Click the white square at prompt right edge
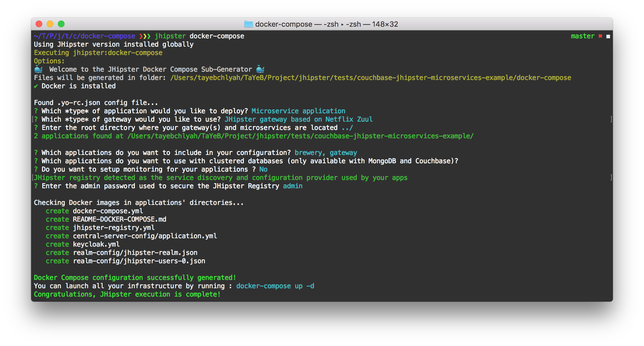 click(608, 36)
